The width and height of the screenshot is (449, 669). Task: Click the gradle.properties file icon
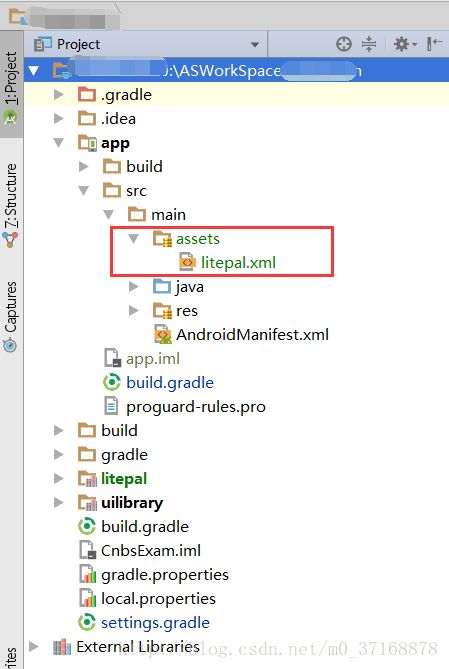click(x=88, y=574)
